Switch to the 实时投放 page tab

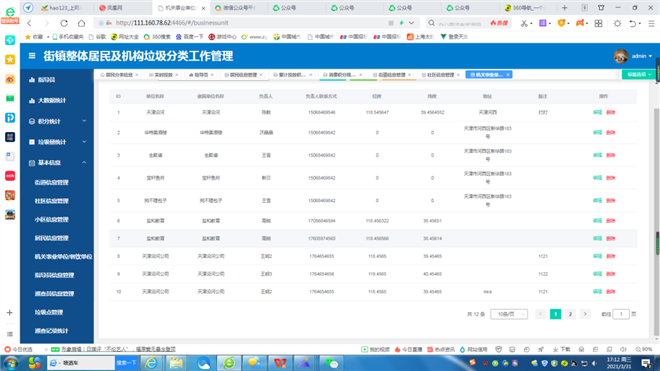tap(163, 75)
